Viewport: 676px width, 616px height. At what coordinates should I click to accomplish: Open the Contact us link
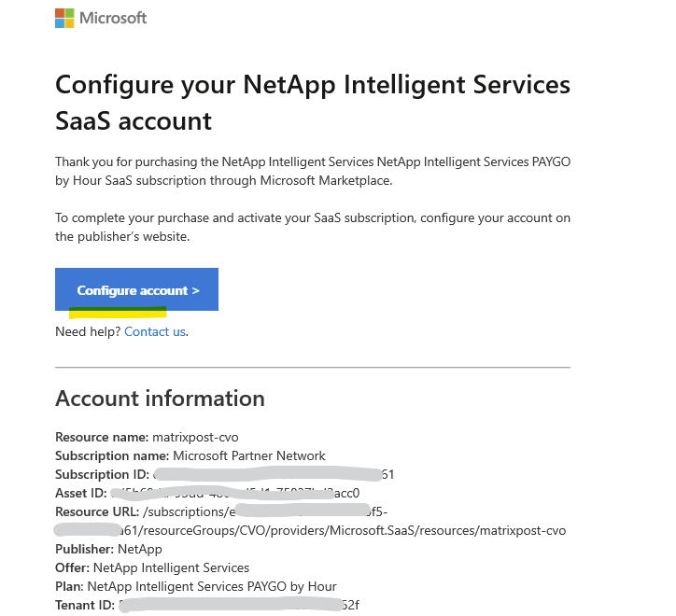155,331
